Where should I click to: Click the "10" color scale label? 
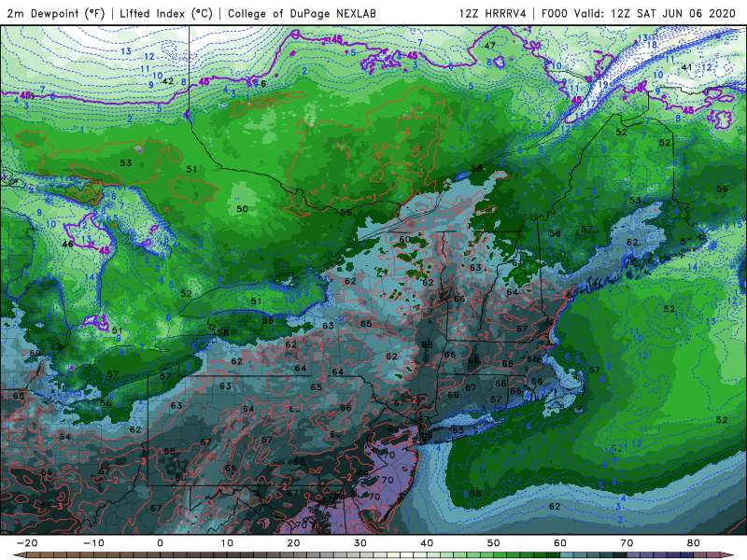click(x=227, y=543)
